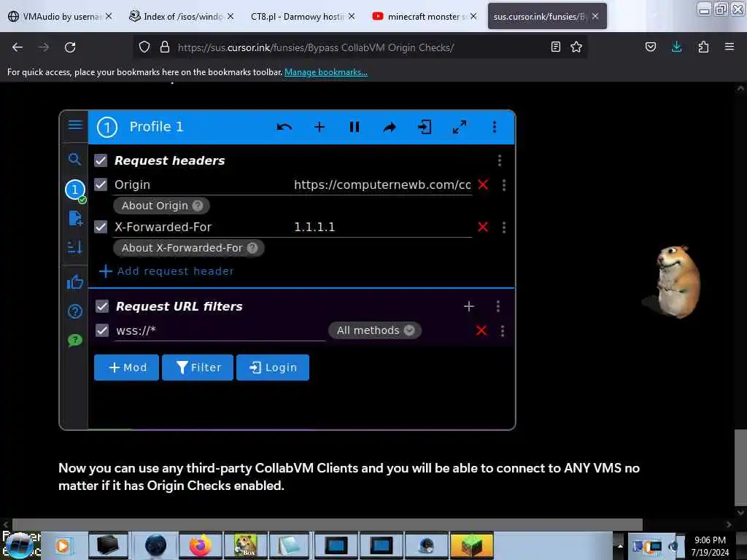Click the green feedback chat icon
Screen dimensions: 747x560
click(x=75, y=340)
